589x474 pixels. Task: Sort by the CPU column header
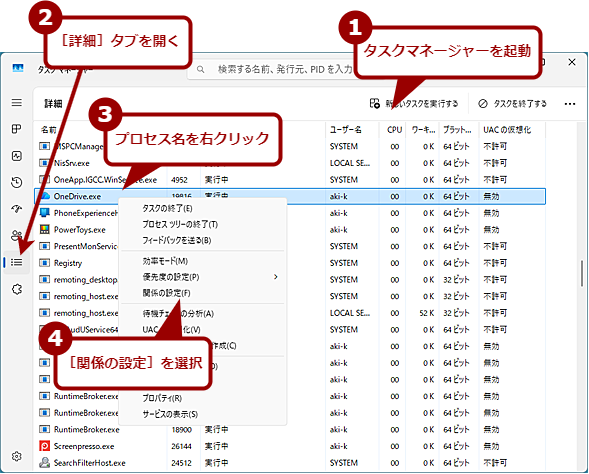click(x=394, y=130)
